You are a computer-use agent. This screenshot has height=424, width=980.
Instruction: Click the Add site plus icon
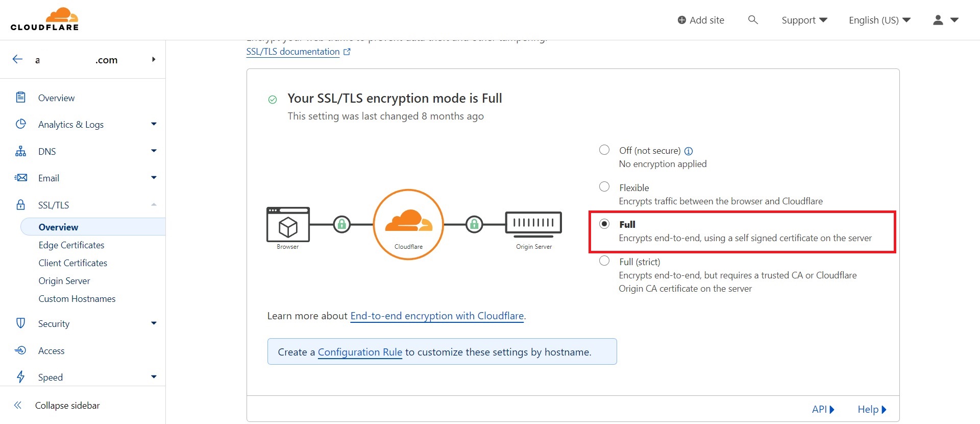coord(681,20)
